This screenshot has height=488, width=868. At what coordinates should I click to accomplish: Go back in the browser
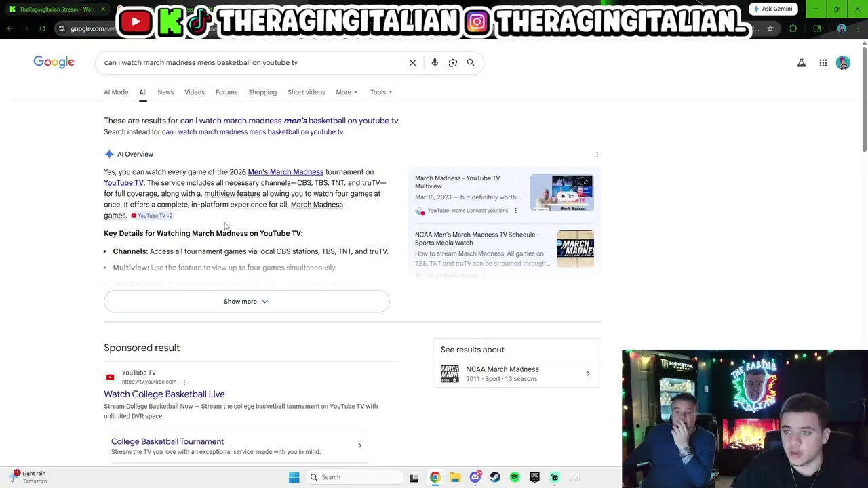(x=9, y=28)
